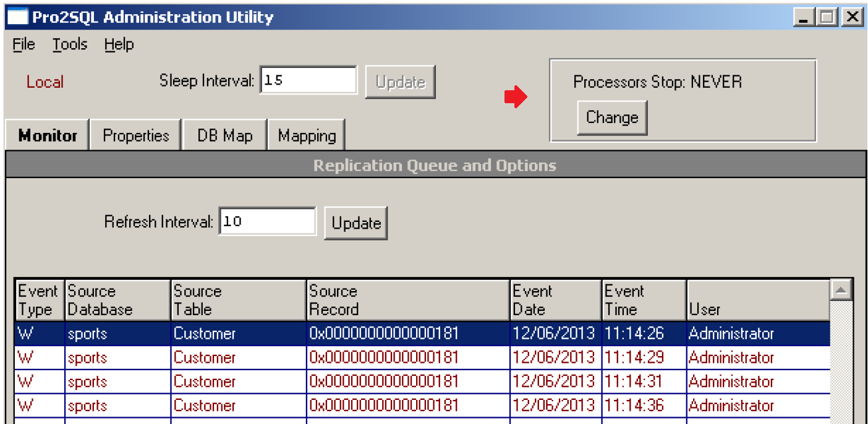Switch to the DB Map tab
The height and width of the screenshot is (424, 868).
pos(225,135)
